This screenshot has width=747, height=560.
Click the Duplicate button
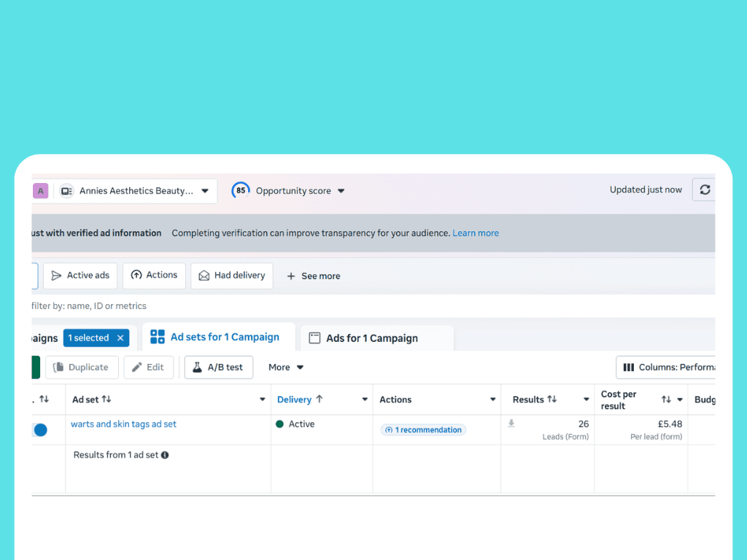82,367
